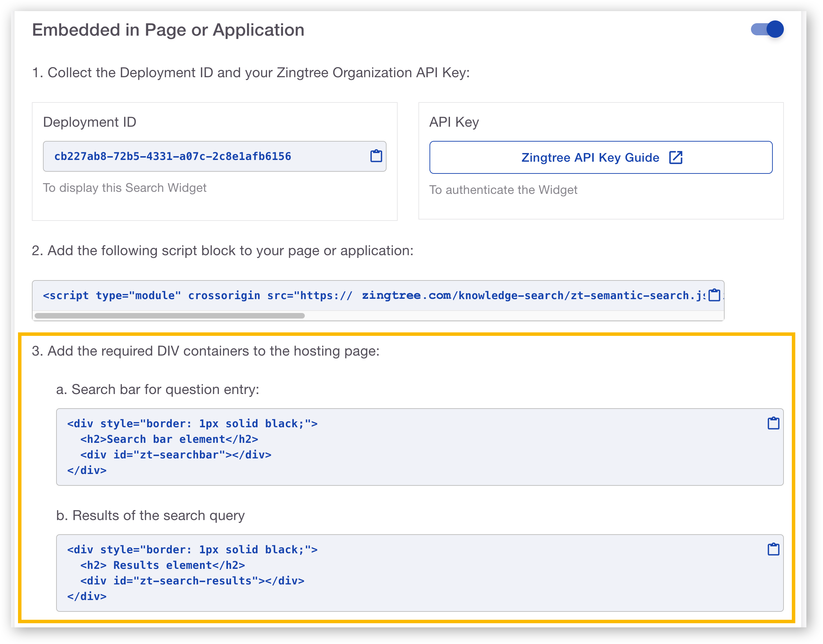
Task: Click the 'API Key' label
Action: [x=454, y=122]
